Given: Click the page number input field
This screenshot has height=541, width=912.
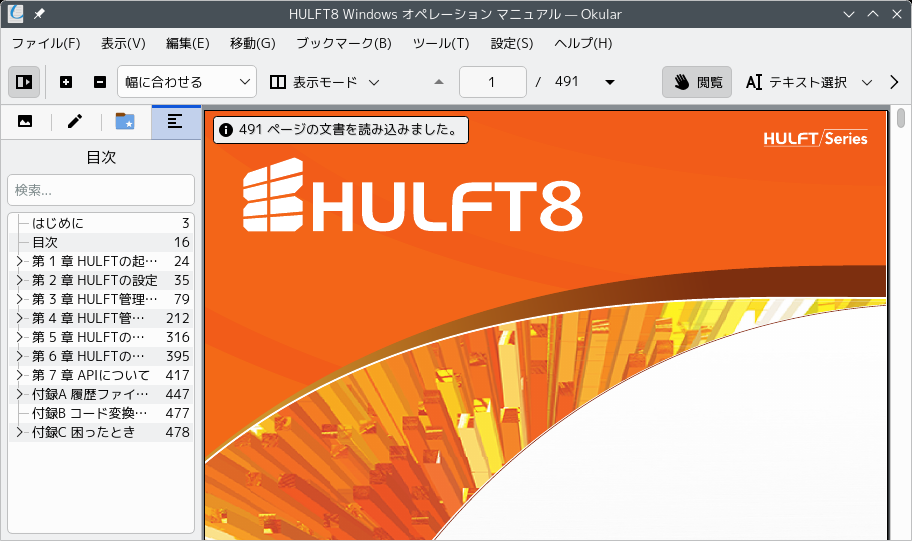Looking at the screenshot, I should pos(493,82).
